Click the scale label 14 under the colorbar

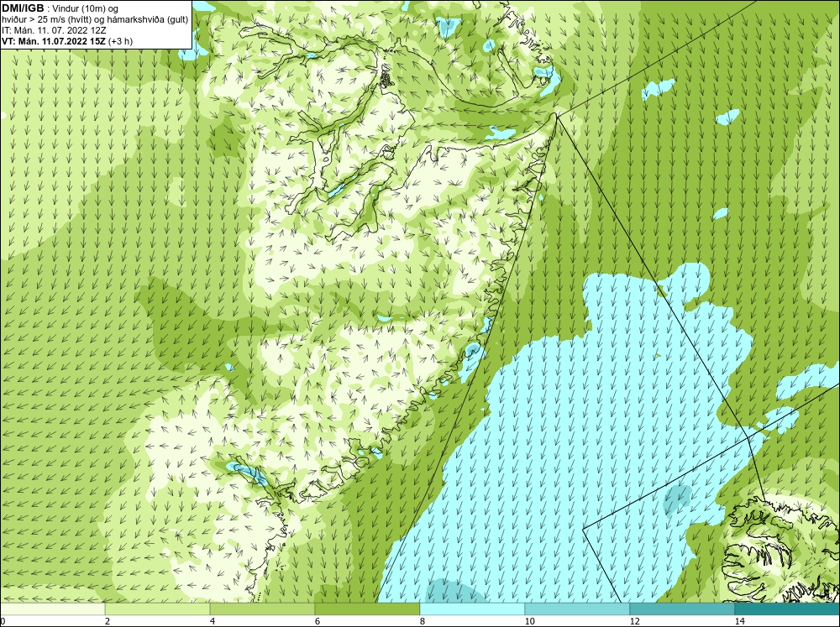click(x=740, y=621)
